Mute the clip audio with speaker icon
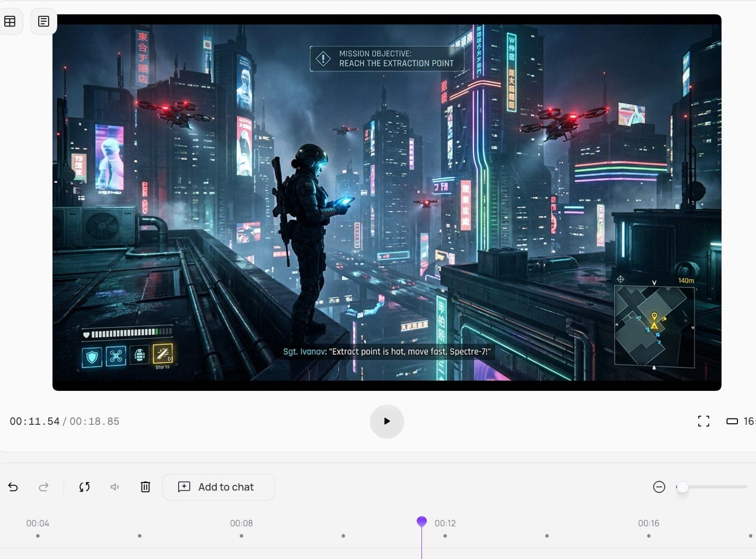 click(115, 487)
